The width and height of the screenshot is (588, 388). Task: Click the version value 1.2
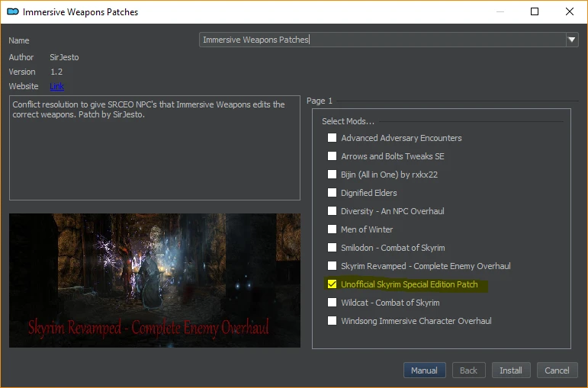click(x=56, y=72)
